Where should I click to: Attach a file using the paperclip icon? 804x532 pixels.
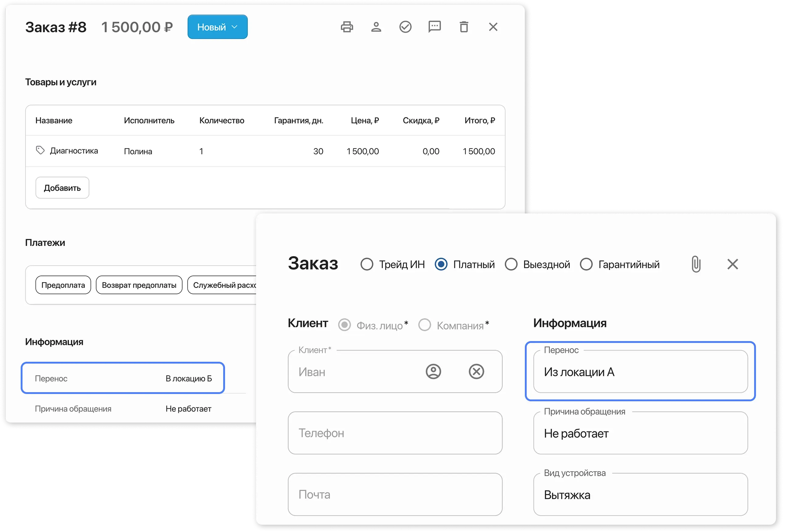click(696, 264)
